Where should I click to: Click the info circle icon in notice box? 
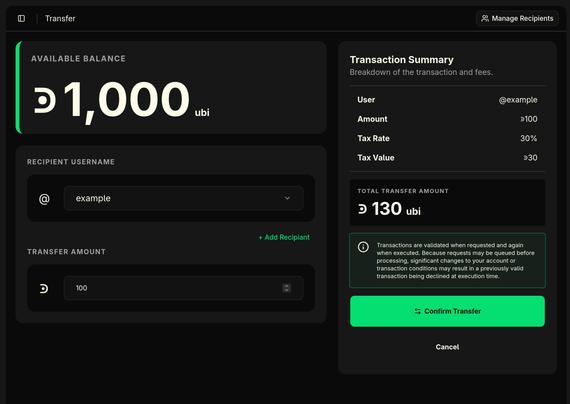[363, 247]
